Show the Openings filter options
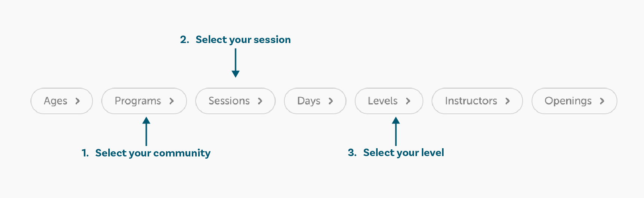644x198 pixels. (x=574, y=101)
